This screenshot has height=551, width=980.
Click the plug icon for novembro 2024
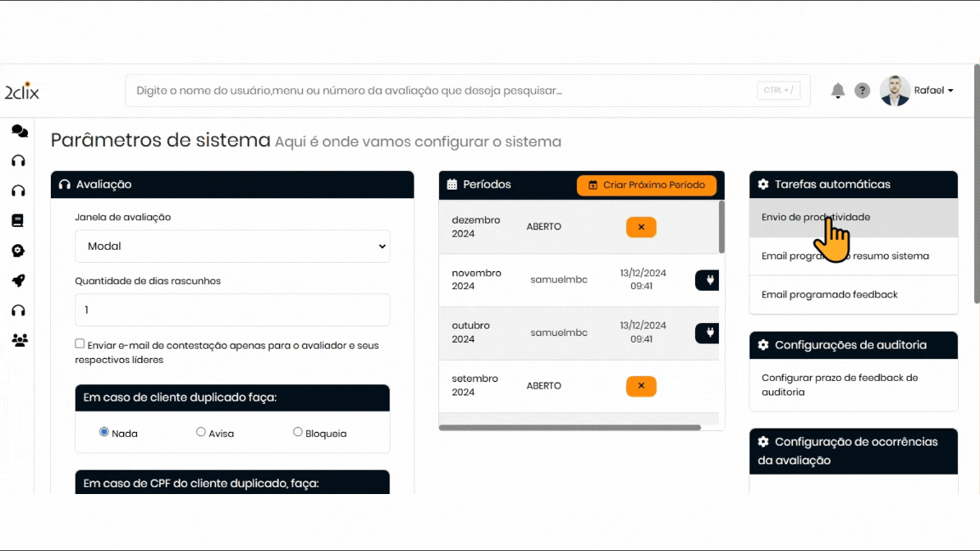pos(708,280)
